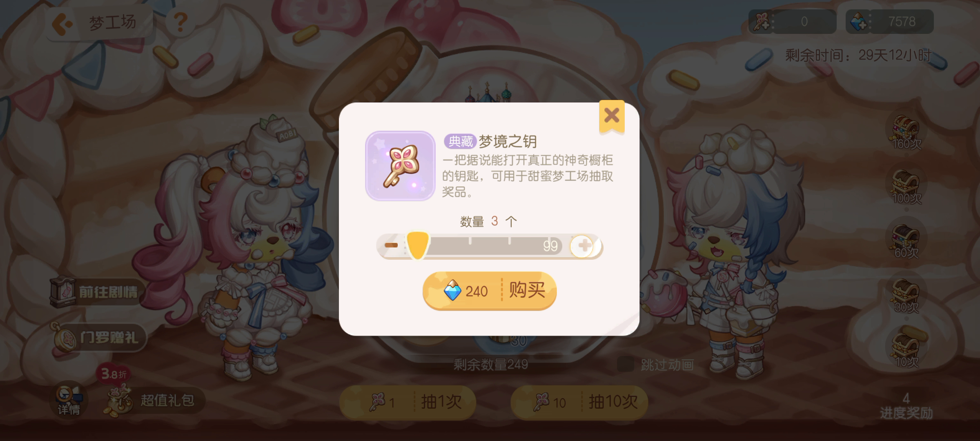Viewport: 980px width, 441px height.
Task: Add more keys via key currency icon
Action: coord(762,22)
